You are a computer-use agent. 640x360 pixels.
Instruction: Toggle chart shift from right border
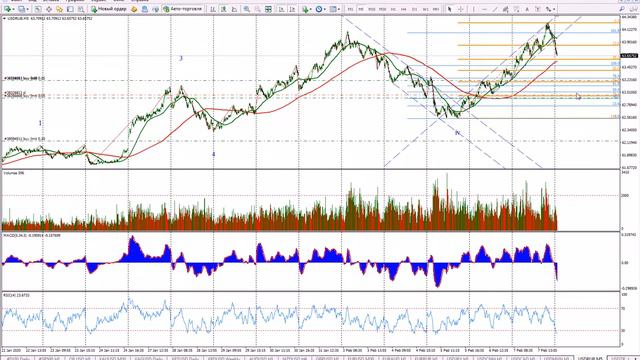pyautogui.click(x=292, y=9)
